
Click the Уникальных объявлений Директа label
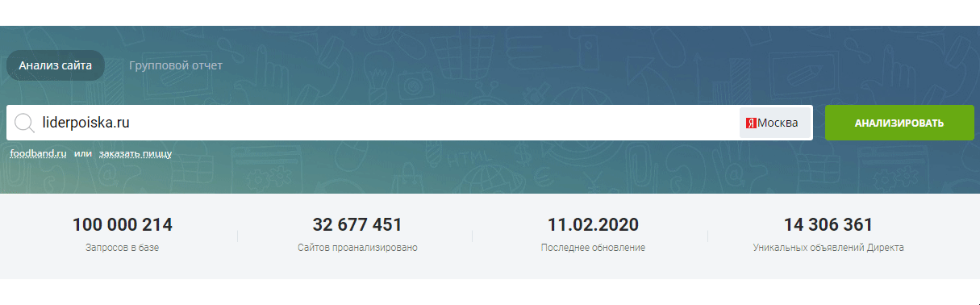pos(828,248)
